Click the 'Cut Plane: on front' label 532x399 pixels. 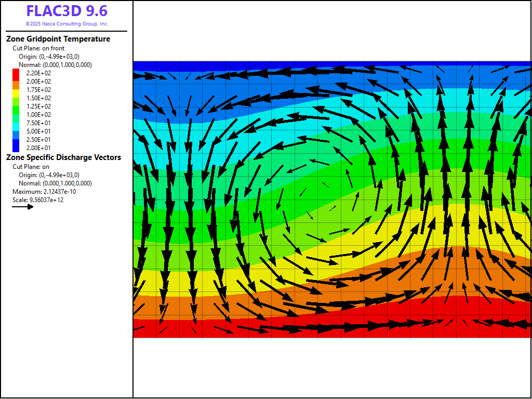pyautogui.click(x=38, y=48)
